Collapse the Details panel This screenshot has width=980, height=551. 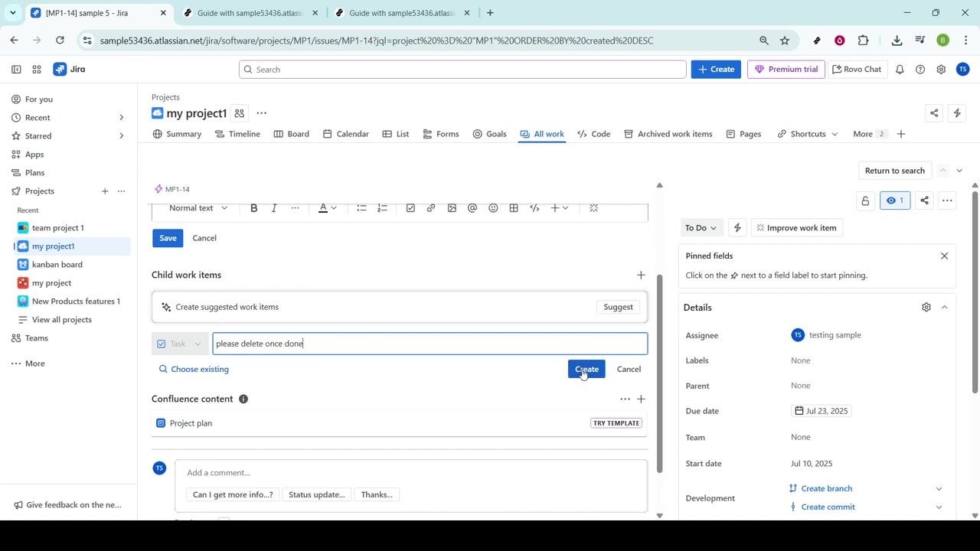tap(944, 307)
